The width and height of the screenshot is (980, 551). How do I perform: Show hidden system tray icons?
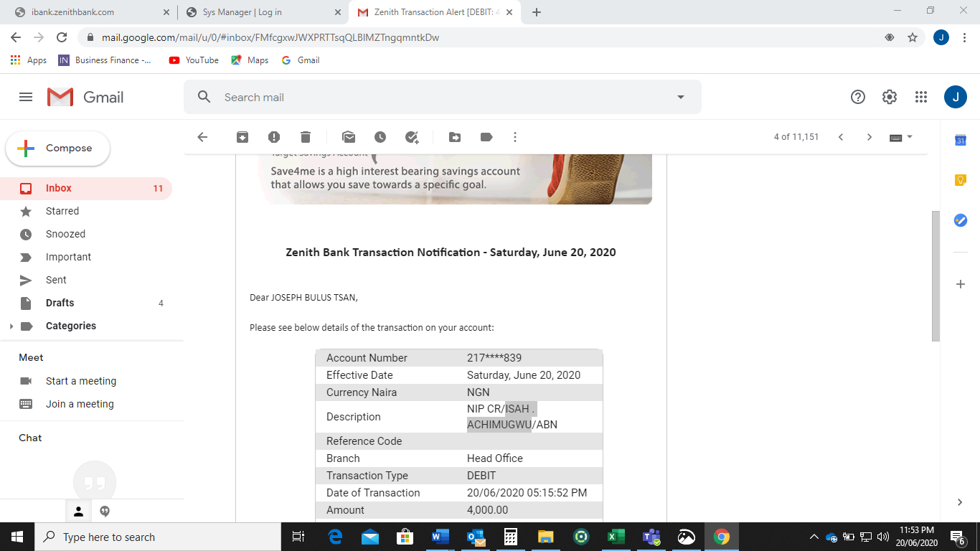pos(814,537)
